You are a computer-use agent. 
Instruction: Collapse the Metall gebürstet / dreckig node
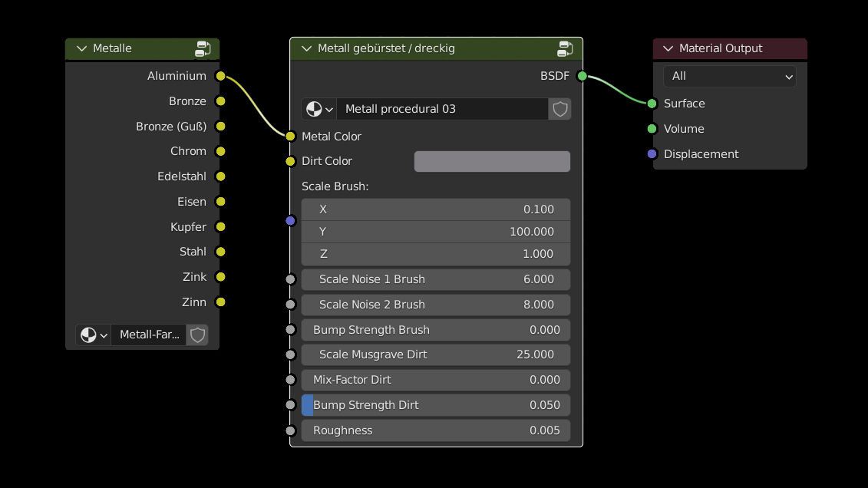click(x=307, y=49)
